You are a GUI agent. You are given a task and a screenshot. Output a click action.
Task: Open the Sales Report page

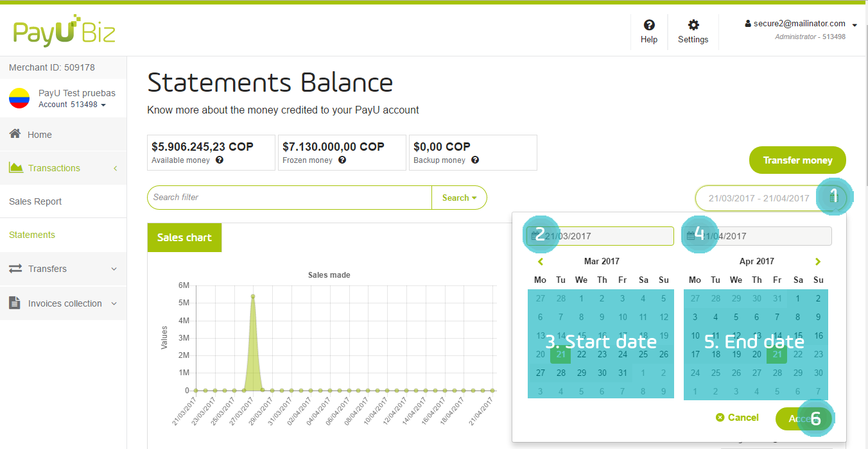tap(35, 201)
